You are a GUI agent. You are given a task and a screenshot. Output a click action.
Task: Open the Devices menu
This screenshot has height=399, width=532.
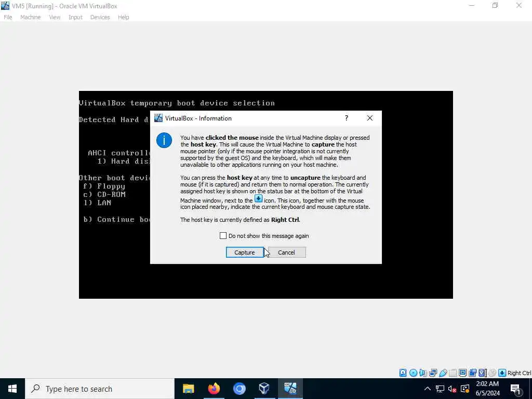pyautogui.click(x=100, y=17)
